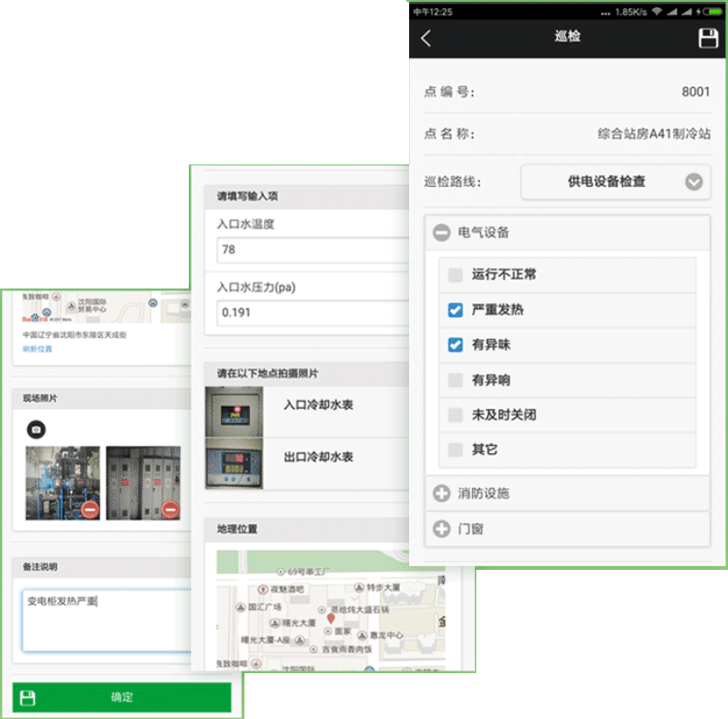Tap the back arrow in 巡检 header
Image resolution: width=728 pixels, height=719 pixels.
click(x=427, y=38)
